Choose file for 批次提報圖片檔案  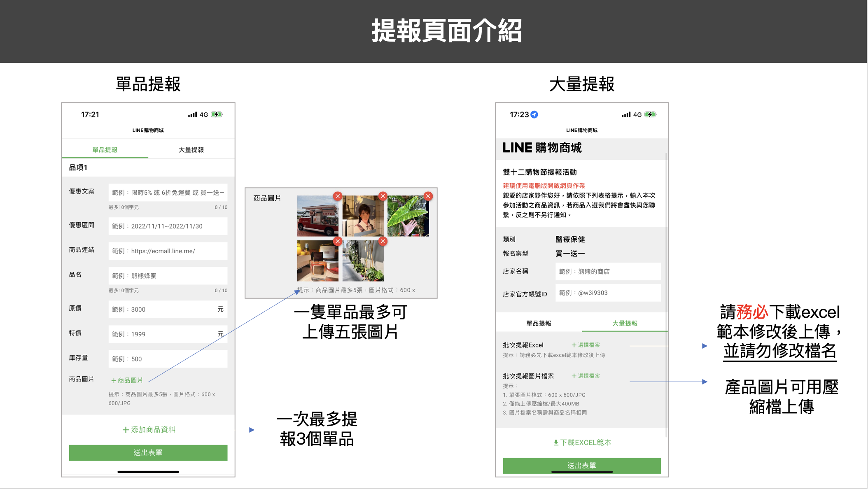point(586,376)
